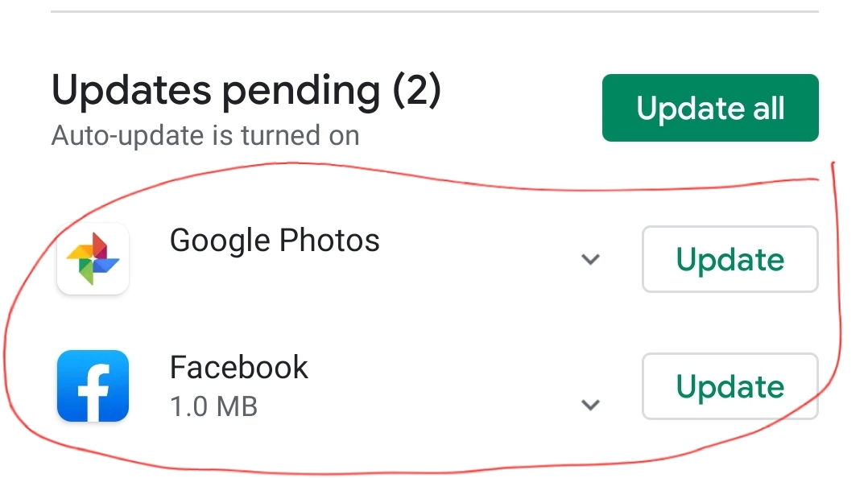868x478 pixels.
Task: Select the Google Photos app name
Action: (x=275, y=241)
